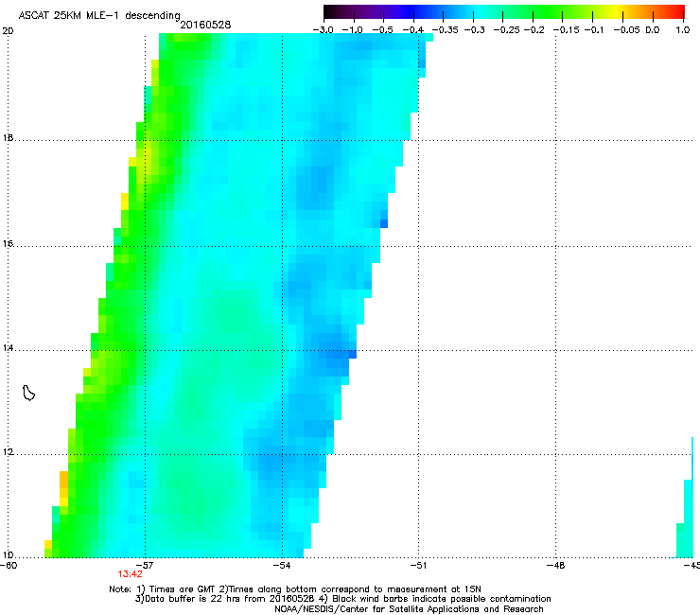The width and height of the screenshot is (700, 615).
Task: Click the dark blue cell at the swath's right edge on 14N
Action: coord(352,354)
